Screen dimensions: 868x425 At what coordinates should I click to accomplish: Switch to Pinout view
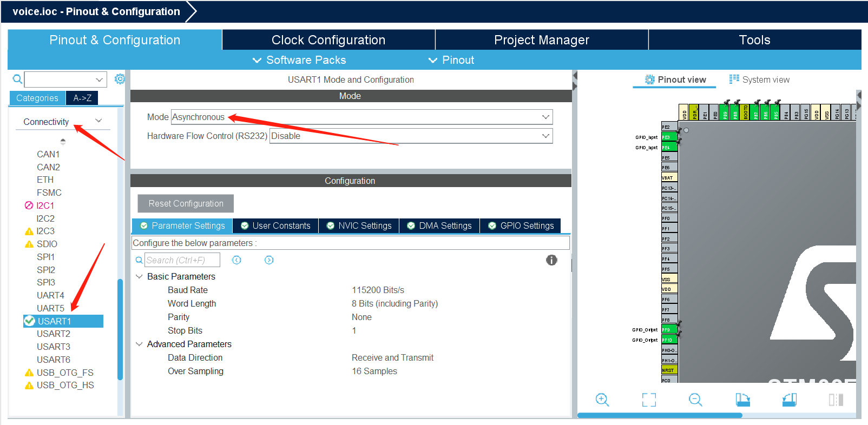coord(675,79)
